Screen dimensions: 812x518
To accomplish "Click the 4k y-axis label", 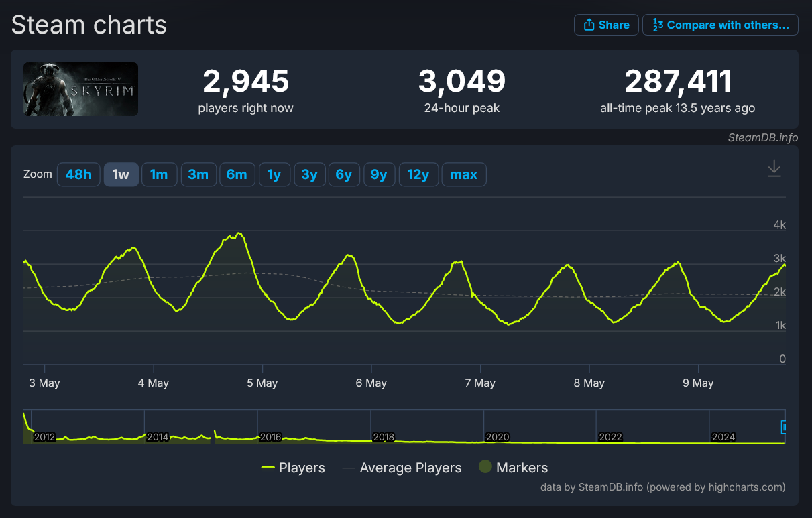I will click(779, 224).
